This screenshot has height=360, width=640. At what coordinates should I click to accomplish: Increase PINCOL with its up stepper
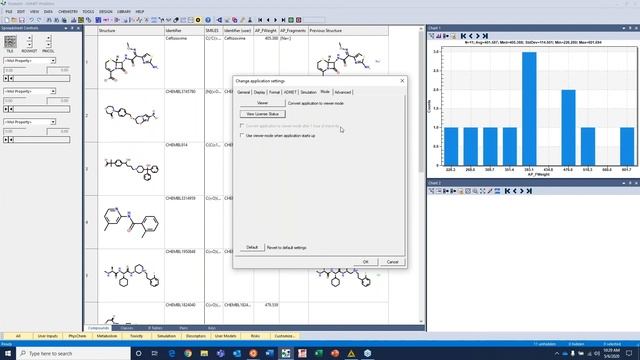point(48,38)
